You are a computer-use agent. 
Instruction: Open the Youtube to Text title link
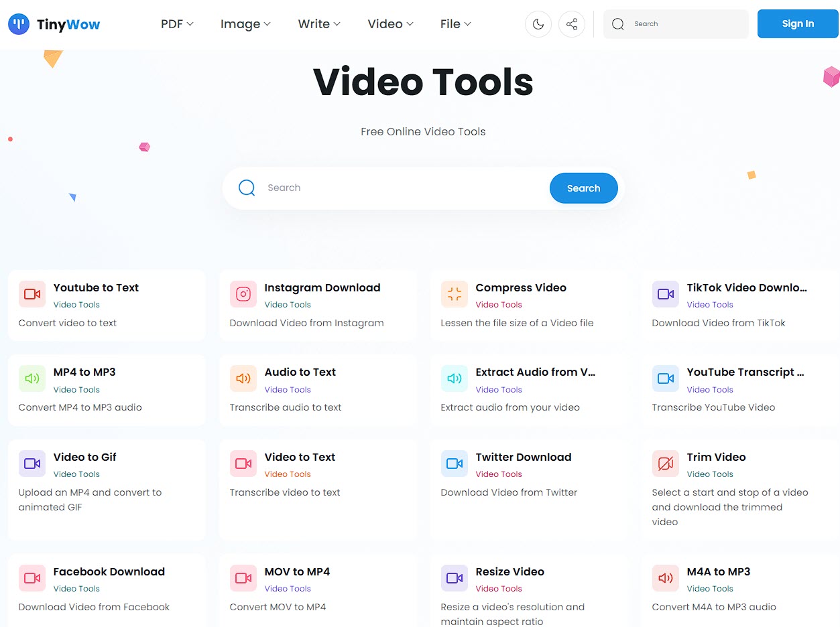(96, 287)
